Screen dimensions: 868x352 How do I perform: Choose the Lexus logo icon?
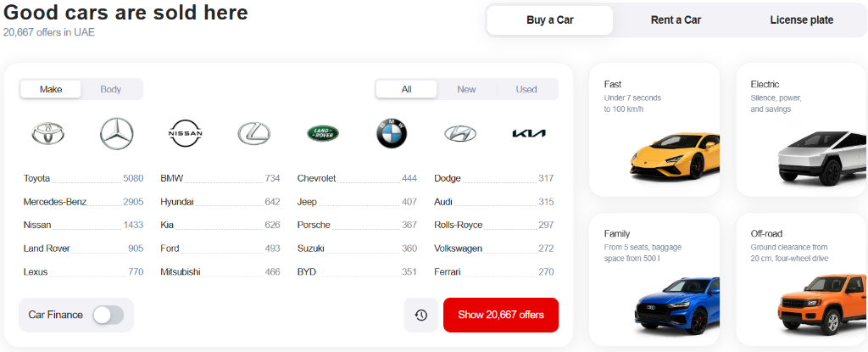tap(254, 134)
